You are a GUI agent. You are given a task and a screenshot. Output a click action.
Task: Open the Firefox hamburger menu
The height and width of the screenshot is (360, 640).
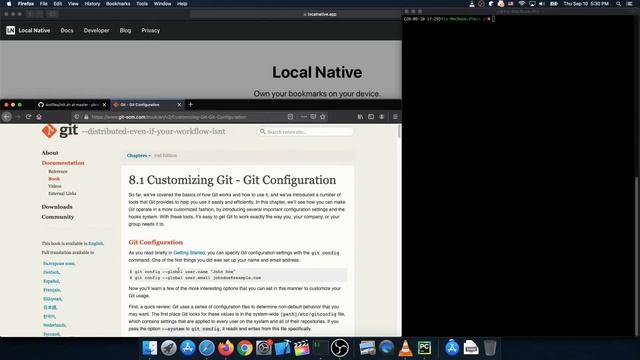(x=395, y=117)
